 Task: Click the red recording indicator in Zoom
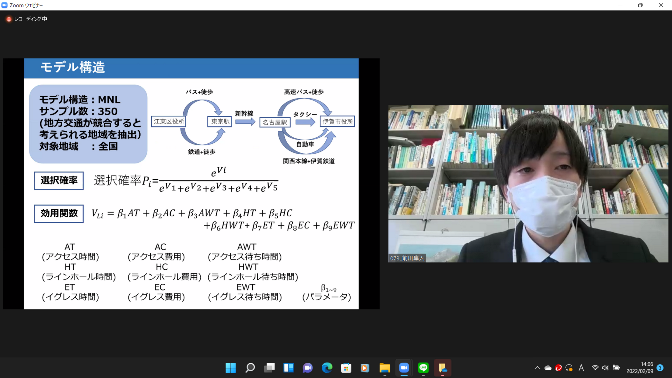click(x=9, y=19)
